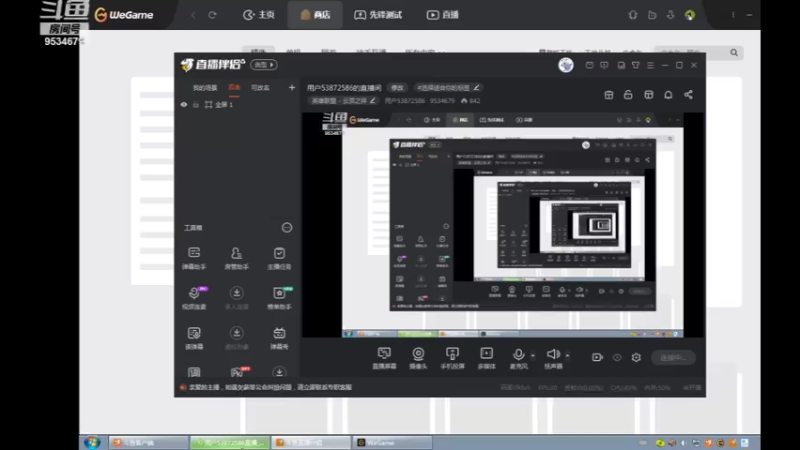Viewport: 800px width, 450px height.
Task: Open the 弹幕助手 tool in the toolbox
Action: pyautogui.click(x=194, y=258)
